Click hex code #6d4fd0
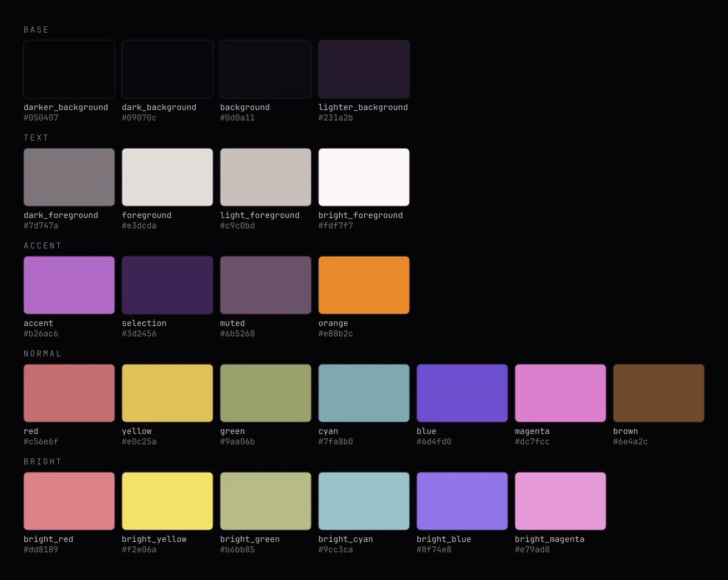This screenshot has height=580, width=728. click(x=434, y=442)
